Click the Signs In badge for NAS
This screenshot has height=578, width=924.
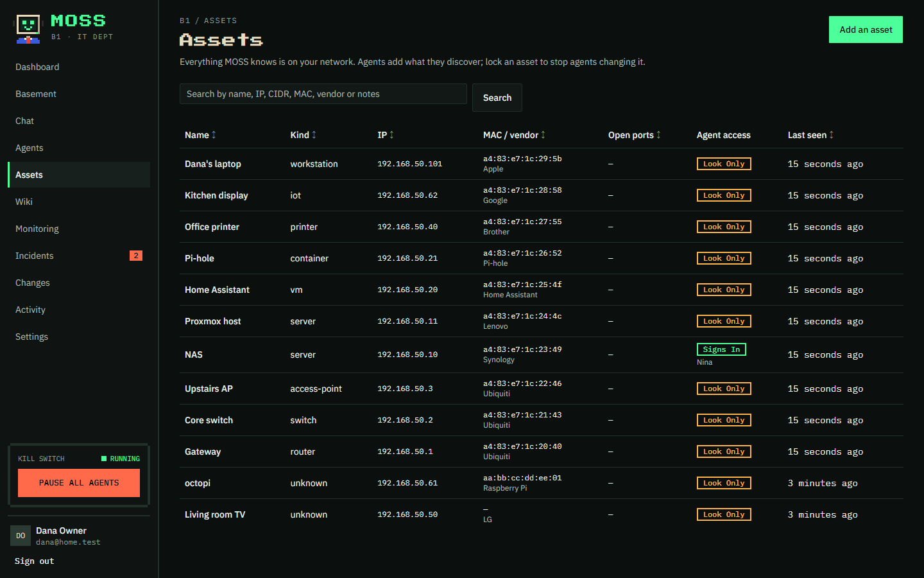(721, 349)
